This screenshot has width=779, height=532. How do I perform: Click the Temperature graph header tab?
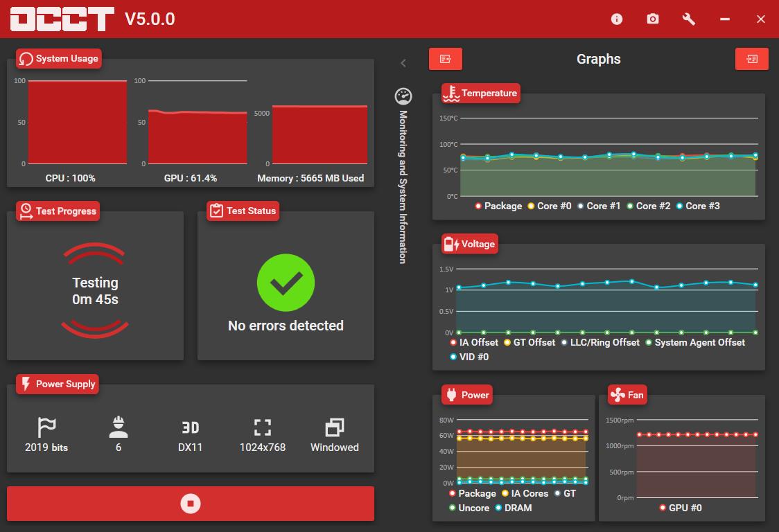481,93
